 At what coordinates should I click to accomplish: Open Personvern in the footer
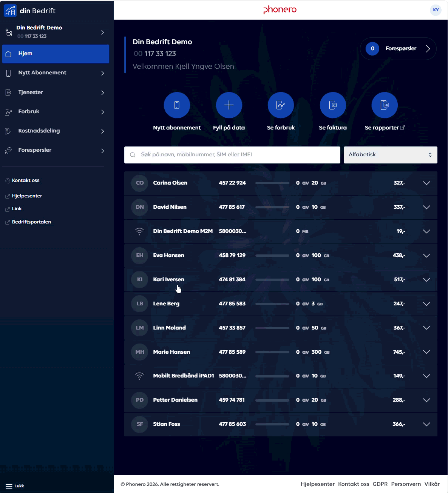coord(406,484)
